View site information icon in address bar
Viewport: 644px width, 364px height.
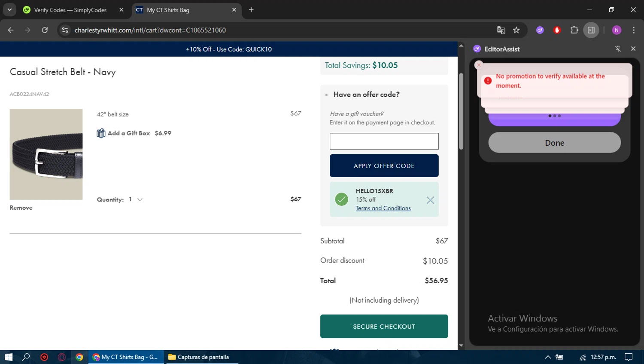[x=65, y=30]
